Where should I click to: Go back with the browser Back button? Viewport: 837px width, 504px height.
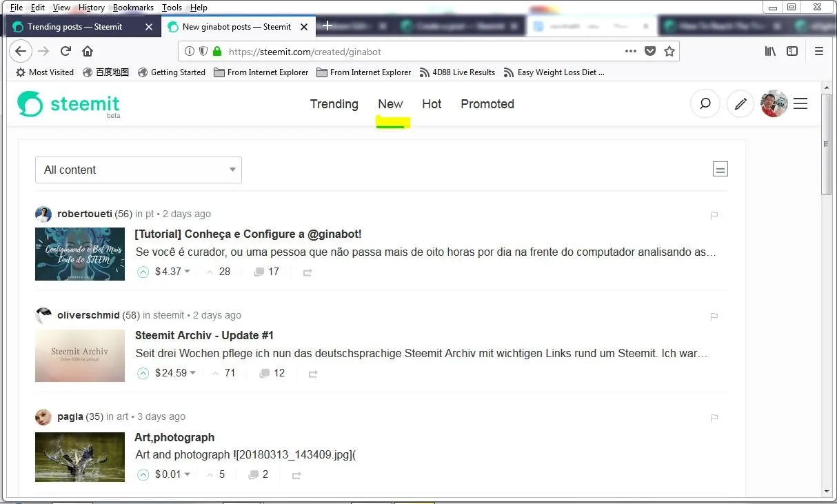click(21, 51)
